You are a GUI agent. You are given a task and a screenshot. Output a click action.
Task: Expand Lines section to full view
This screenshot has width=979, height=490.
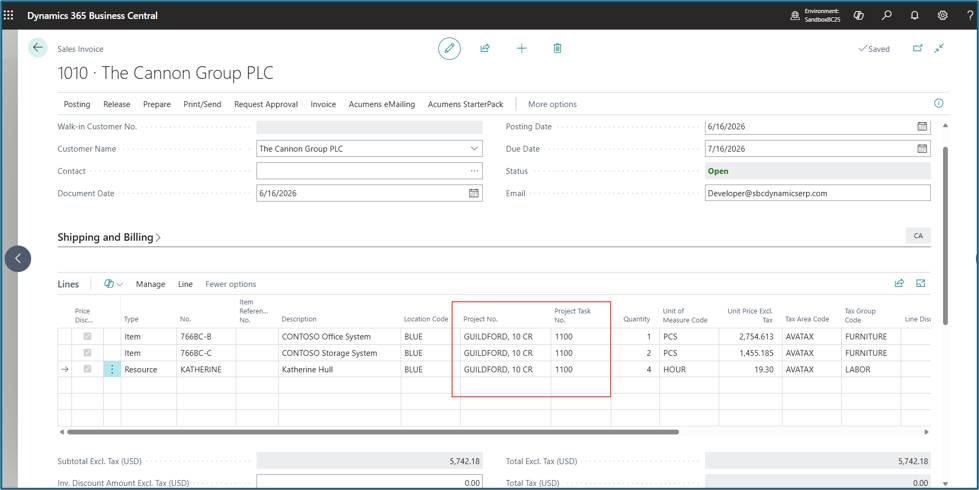tap(920, 283)
